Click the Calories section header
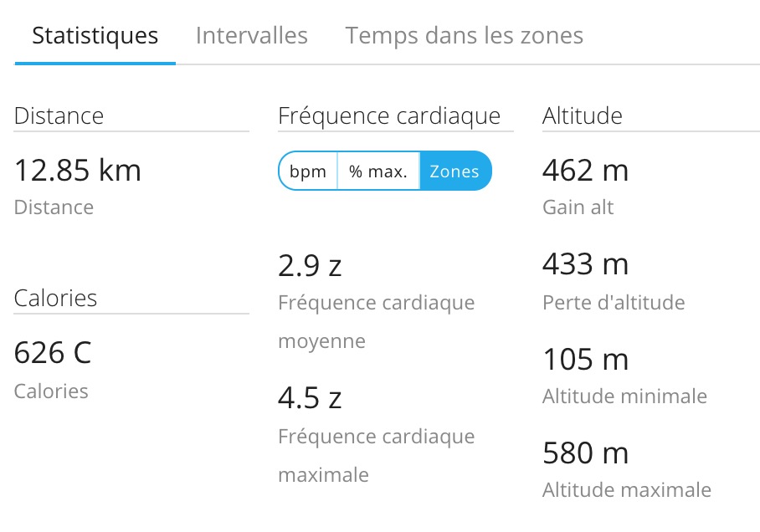Screen dimensions: 760x532 (x=55, y=298)
